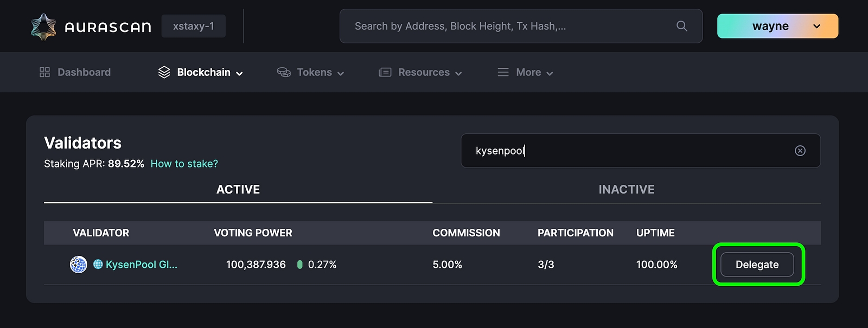The image size is (868, 328).
Task: Click the Tokens coins icon
Action: [x=284, y=72]
